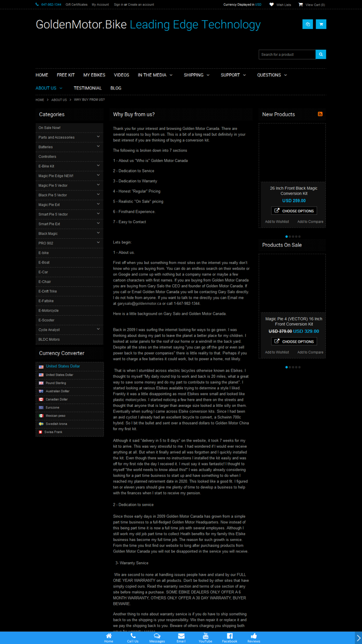Open VIDEOS menu item
Viewport: 362px width, 644px height.
(122, 75)
